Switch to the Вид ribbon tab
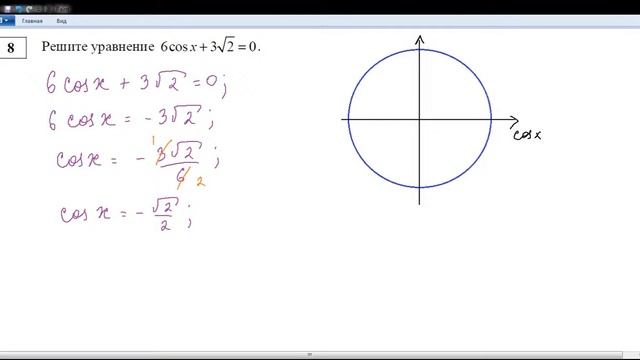This screenshot has width=640, height=360. tap(62, 21)
